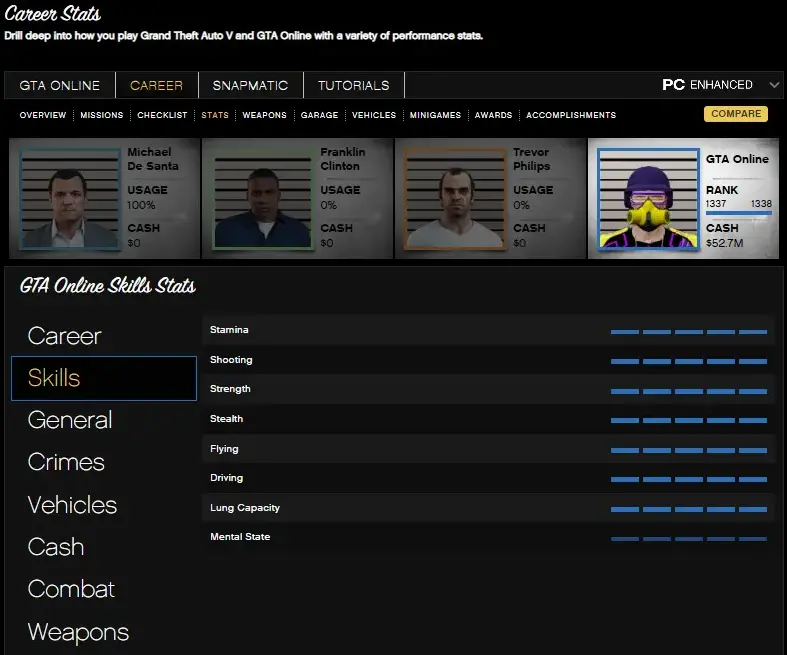Screen dimensions: 787x655
Task: Select the Combat sidebar category
Action: (x=71, y=589)
